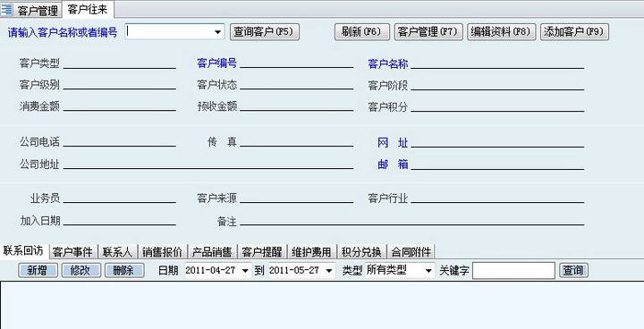Click 编辑资料(F8) button
Viewport: 644px width, 329px height.
click(502, 32)
